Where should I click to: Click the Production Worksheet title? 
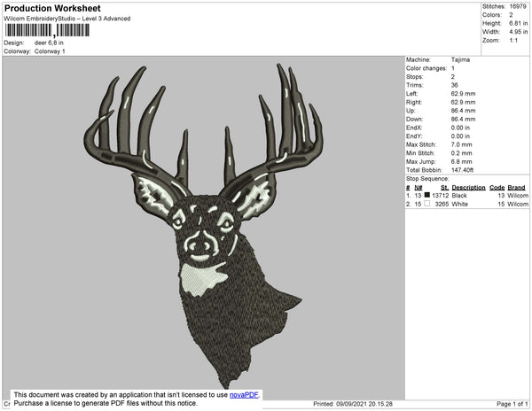point(52,8)
